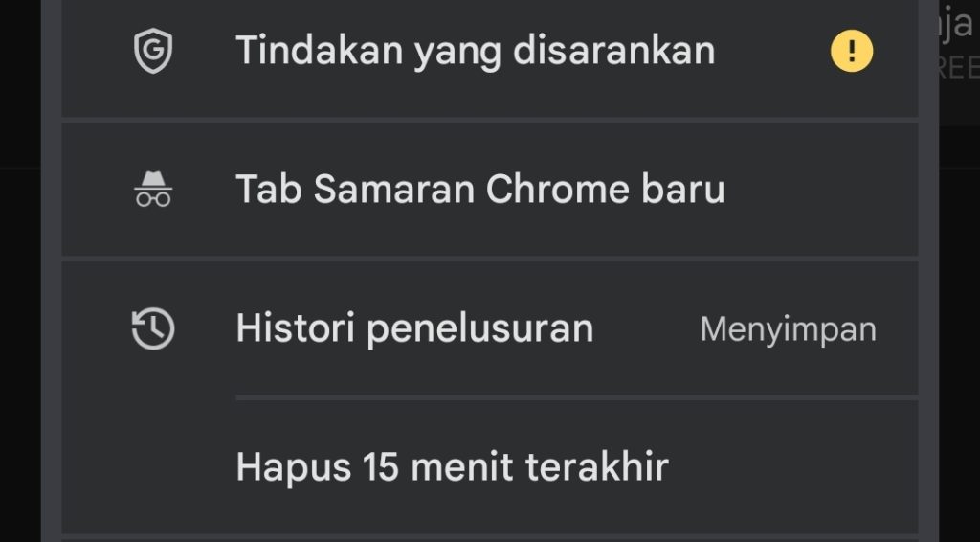The image size is (980, 542).
Task: Open "Histori penelusuran" settings
Action: point(414,329)
